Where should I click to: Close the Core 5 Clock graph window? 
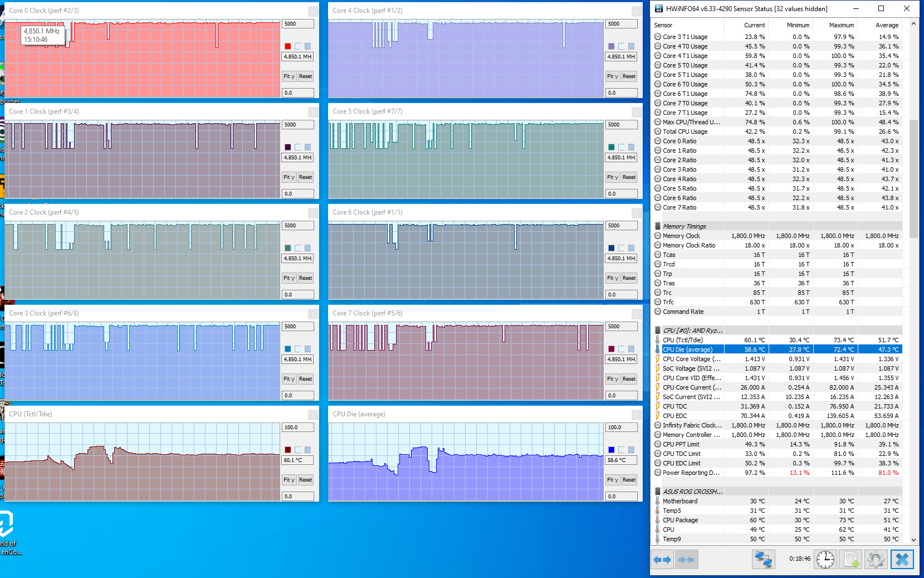(637, 112)
